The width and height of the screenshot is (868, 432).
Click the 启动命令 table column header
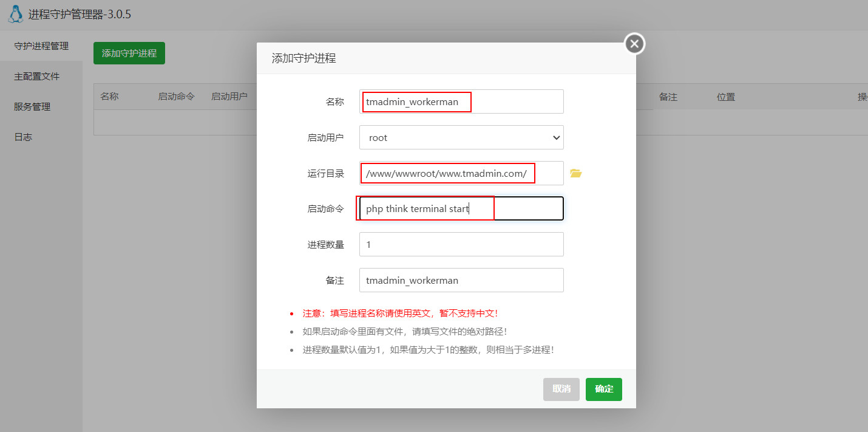click(x=176, y=97)
